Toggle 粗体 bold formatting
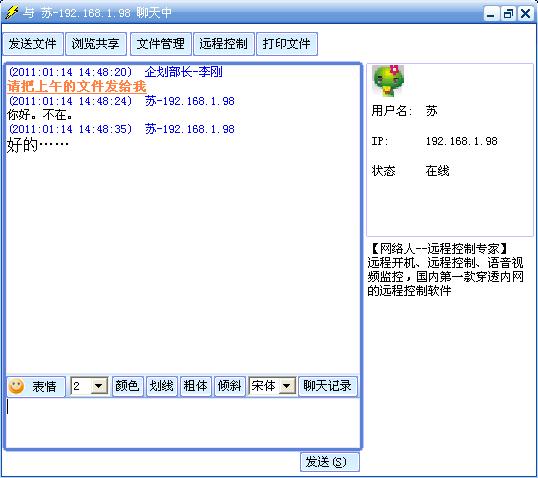Image resolution: width=538 pixels, height=478 pixels. point(195,386)
